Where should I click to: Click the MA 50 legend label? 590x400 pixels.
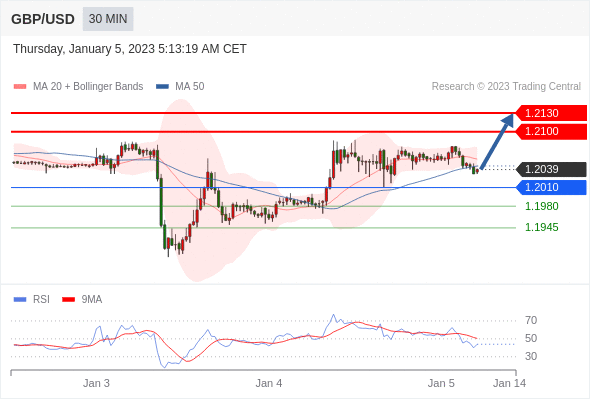[190, 87]
